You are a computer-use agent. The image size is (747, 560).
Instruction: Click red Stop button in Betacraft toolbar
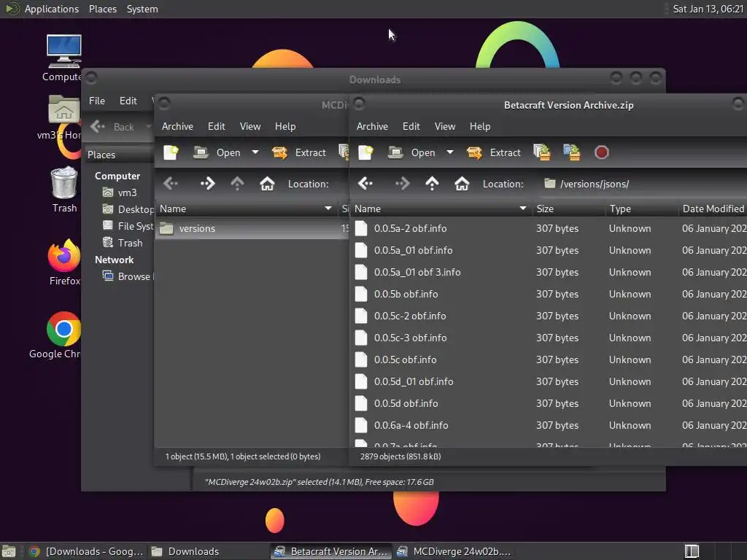[x=602, y=153]
